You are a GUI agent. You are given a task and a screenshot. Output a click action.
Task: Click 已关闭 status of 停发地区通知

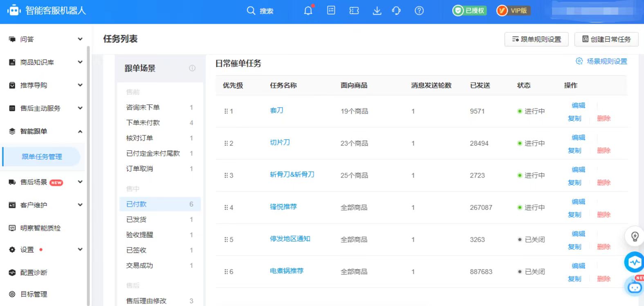[531, 240]
